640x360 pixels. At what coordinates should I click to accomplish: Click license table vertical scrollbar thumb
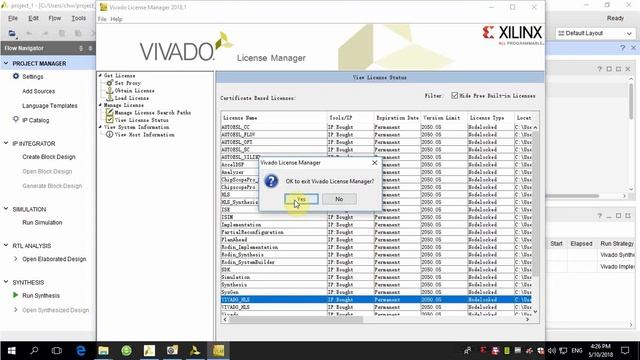click(535, 203)
